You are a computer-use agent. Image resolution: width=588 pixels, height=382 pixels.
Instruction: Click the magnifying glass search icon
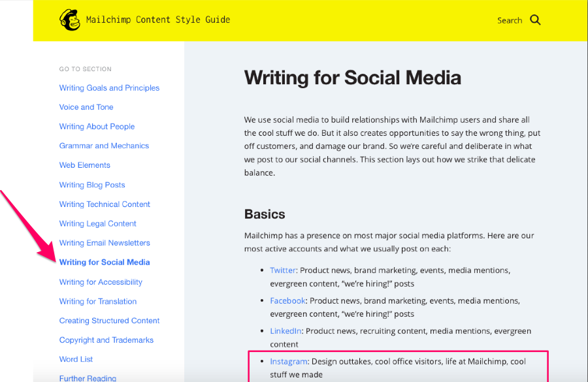(535, 20)
